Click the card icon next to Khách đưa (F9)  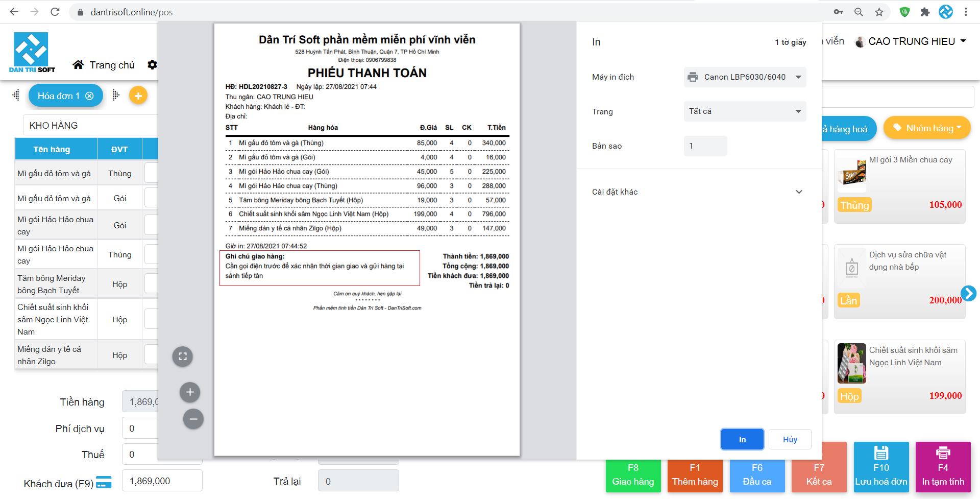(104, 482)
